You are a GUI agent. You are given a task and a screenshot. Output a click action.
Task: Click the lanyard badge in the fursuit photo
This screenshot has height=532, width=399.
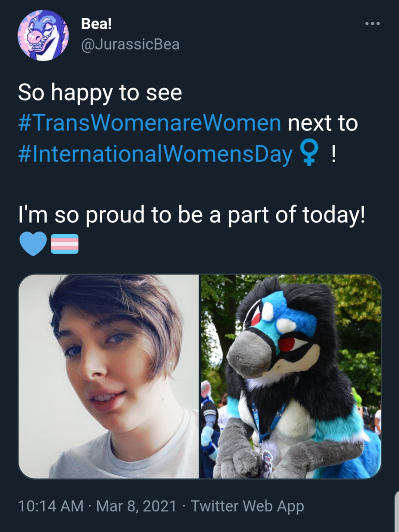(x=267, y=463)
